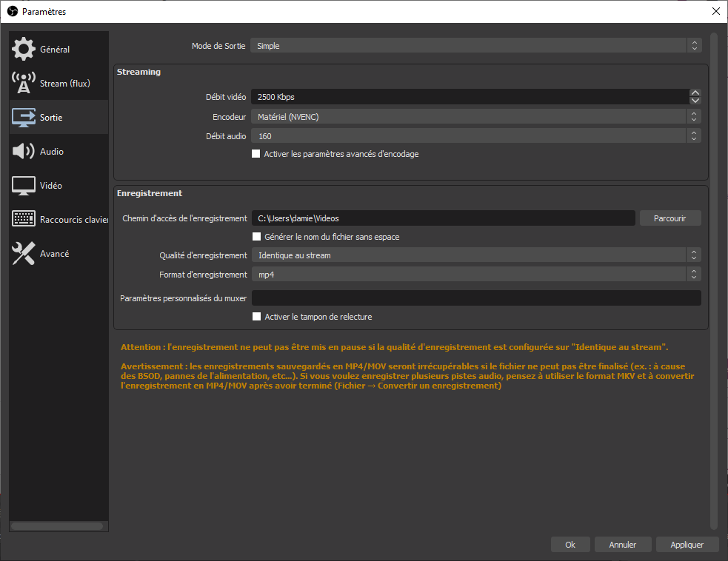Screen dimensions: 728x561
Task: Enable Activer les paramètres avancés d'encodage
Action: tap(256, 154)
